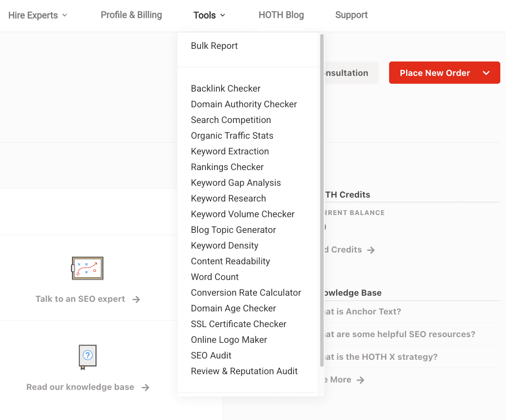This screenshot has height=420, width=506.
Task: Open Place New Order dropdown chevron
Action: [x=486, y=73]
